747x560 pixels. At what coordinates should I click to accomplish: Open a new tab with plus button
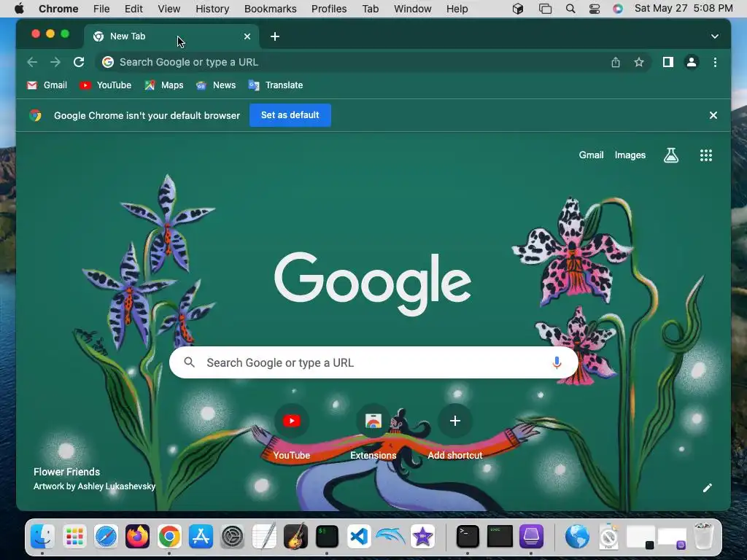(275, 36)
